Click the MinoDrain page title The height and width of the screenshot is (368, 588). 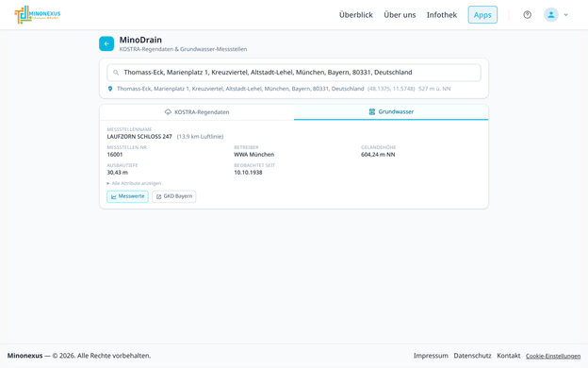point(140,40)
